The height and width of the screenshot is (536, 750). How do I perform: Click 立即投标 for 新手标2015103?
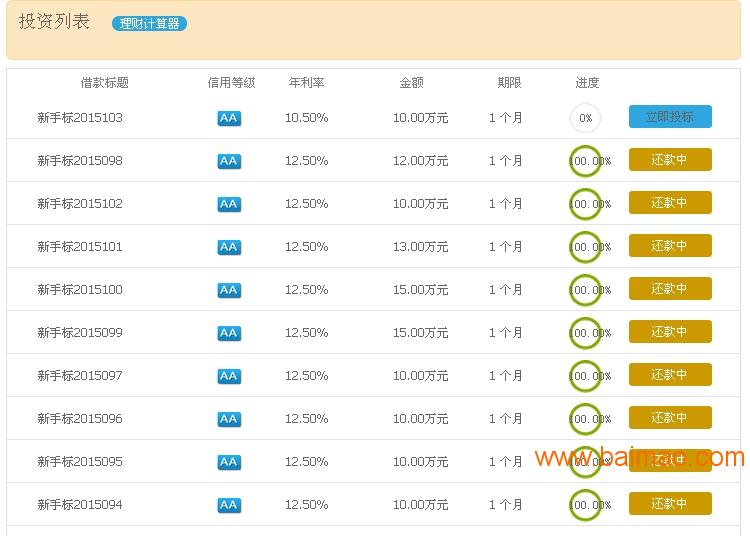[670, 117]
